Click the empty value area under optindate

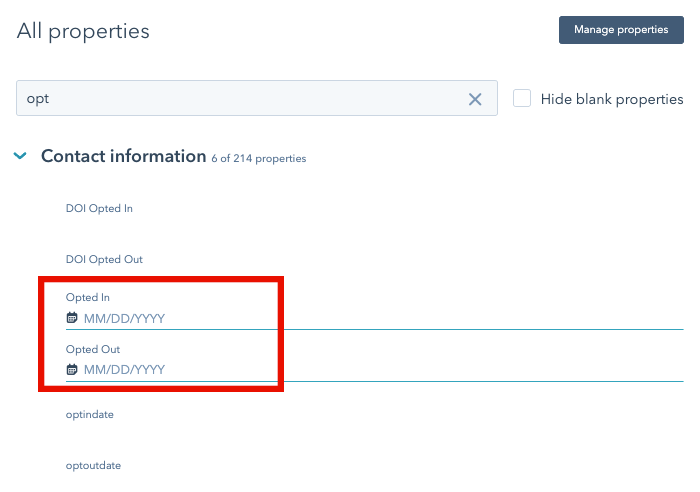pos(375,435)
